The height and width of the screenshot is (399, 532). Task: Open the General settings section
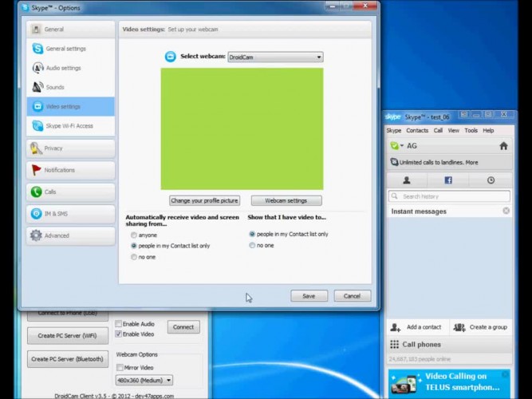tap(70, 49)
